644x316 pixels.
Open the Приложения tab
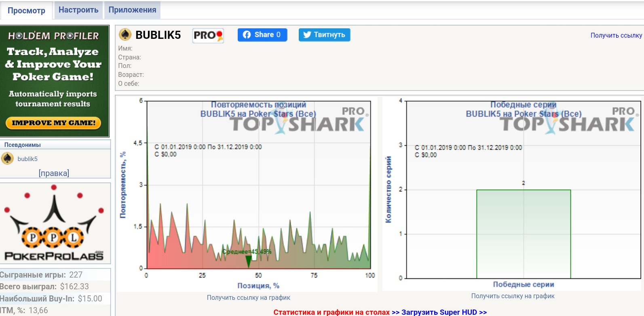(132, 10)
